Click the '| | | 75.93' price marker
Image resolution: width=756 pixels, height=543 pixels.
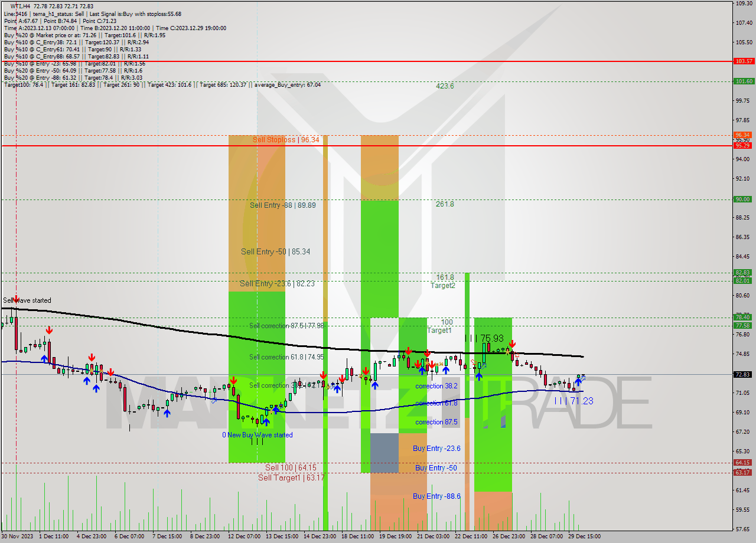[484, 338]
